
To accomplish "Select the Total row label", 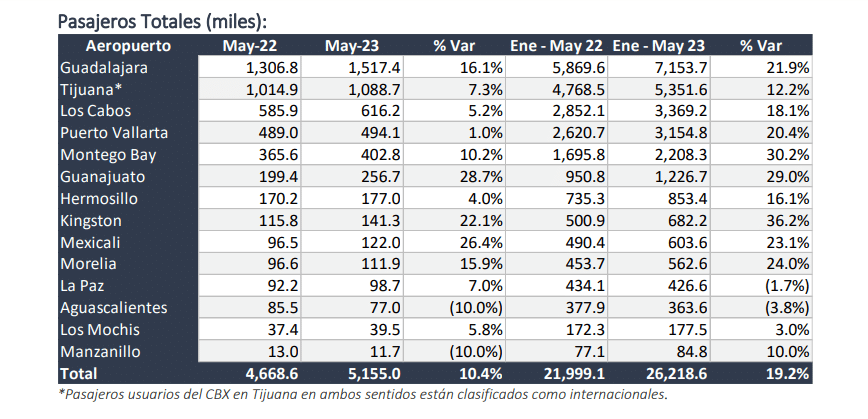I will coord(79,374).
